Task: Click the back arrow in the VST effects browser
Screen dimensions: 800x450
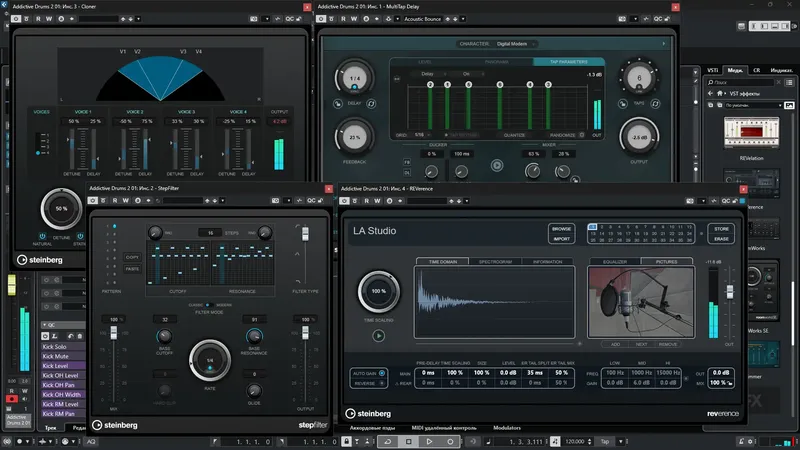Action: click(x=710, y=93)
